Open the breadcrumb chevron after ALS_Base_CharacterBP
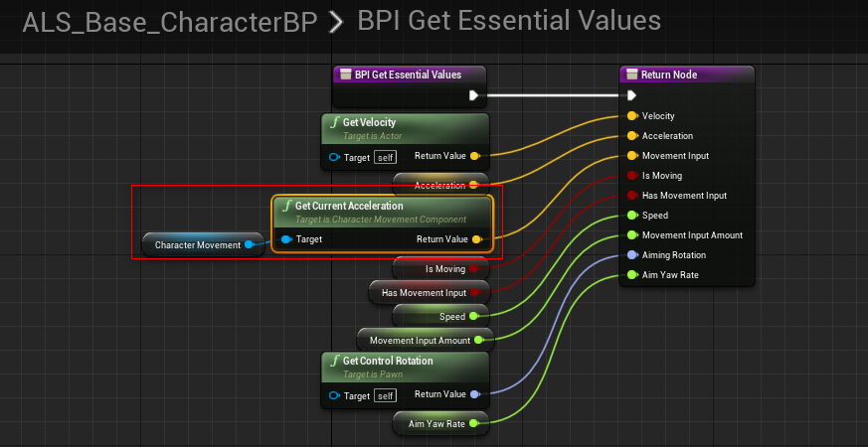Viewport: 868px width, 447px height. 337,22
